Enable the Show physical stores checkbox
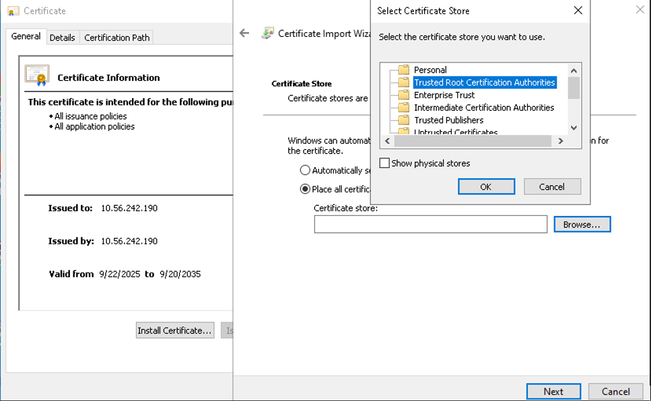 [385, 163]
